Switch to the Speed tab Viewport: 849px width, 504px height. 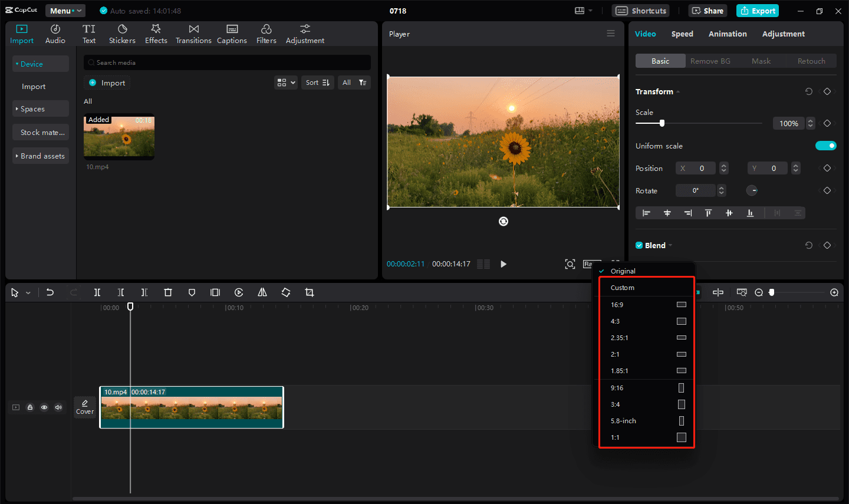point(682,34)
